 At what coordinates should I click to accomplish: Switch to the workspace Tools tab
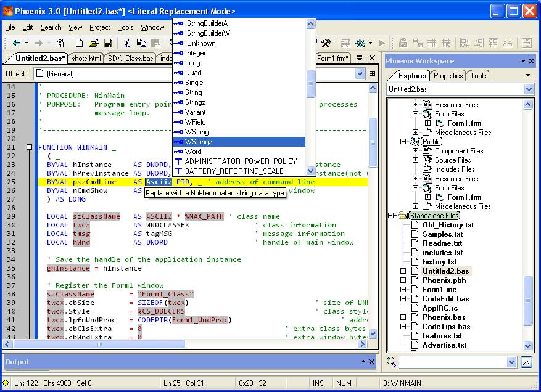[478, 76]
